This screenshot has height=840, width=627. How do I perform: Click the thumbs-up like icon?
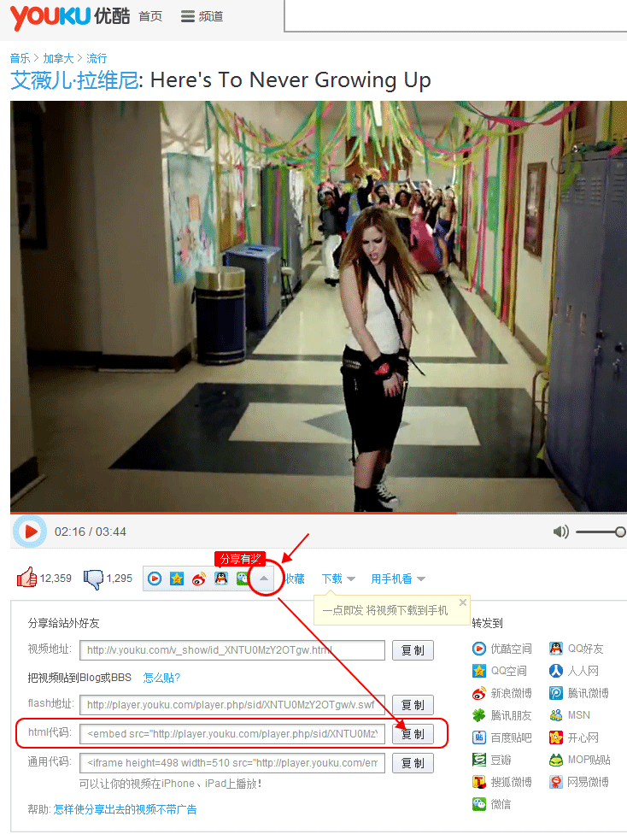tap(26, 578)
